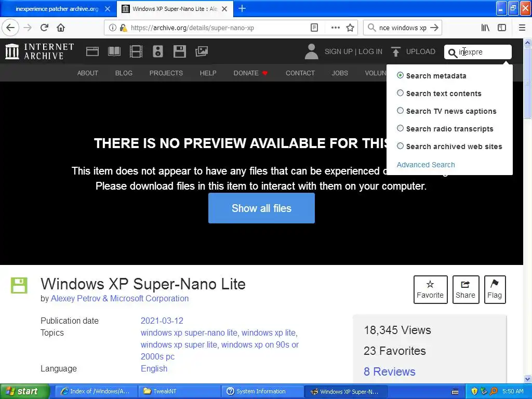Image resolution: width=532 pixels, height=399 pixels.
Task: Click the Favorite button
Action: pyautogui.click(x=430, y=289)
